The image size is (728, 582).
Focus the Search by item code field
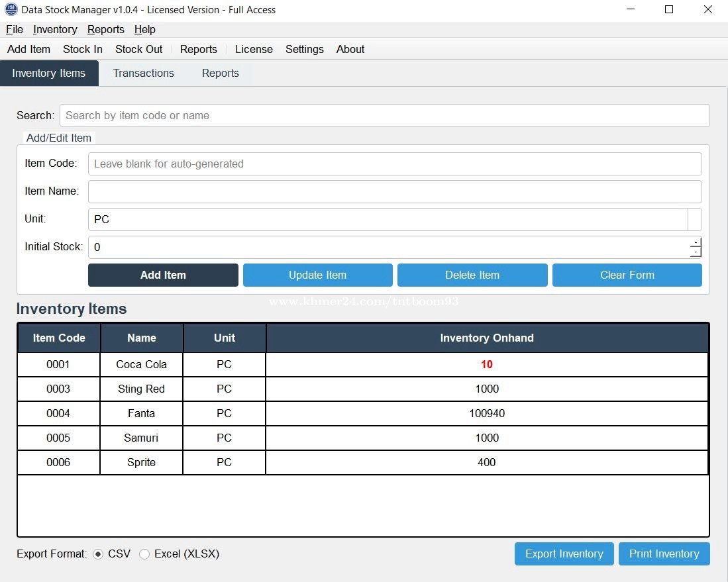click(x=384, y=116)
